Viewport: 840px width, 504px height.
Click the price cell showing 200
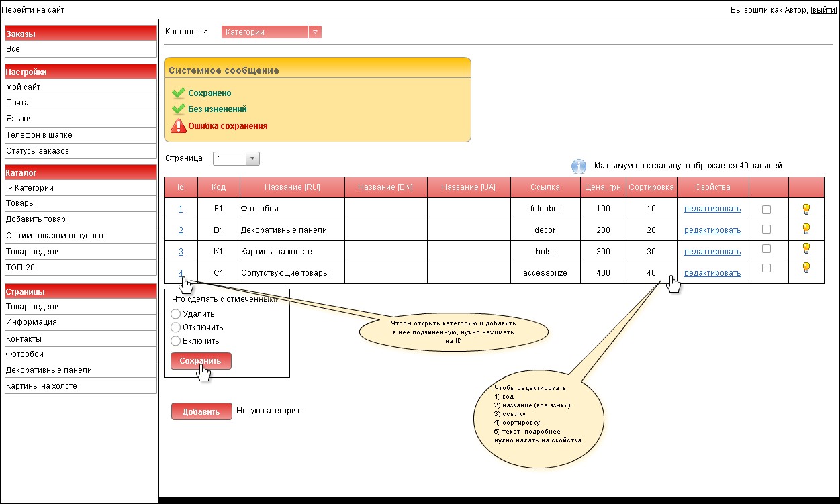603,230
